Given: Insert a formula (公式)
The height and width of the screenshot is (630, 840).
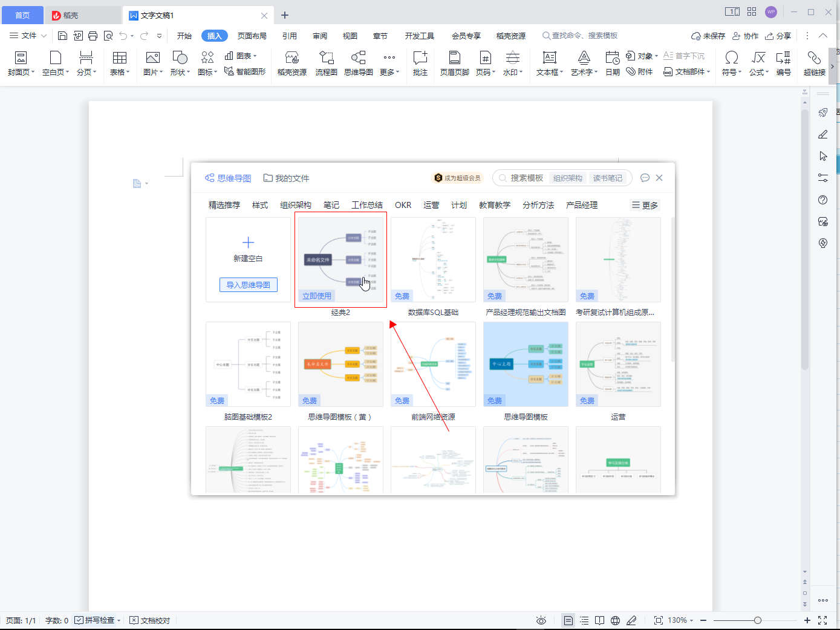Looking at the screenshot, I should pos(758,63).
